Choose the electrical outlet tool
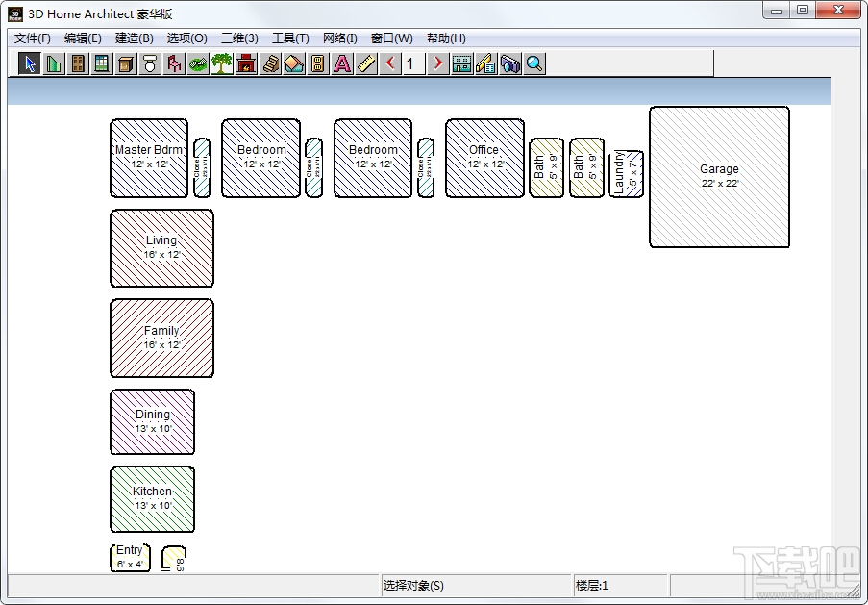Screen dimensions: 868x605 [x=318, y=63]
